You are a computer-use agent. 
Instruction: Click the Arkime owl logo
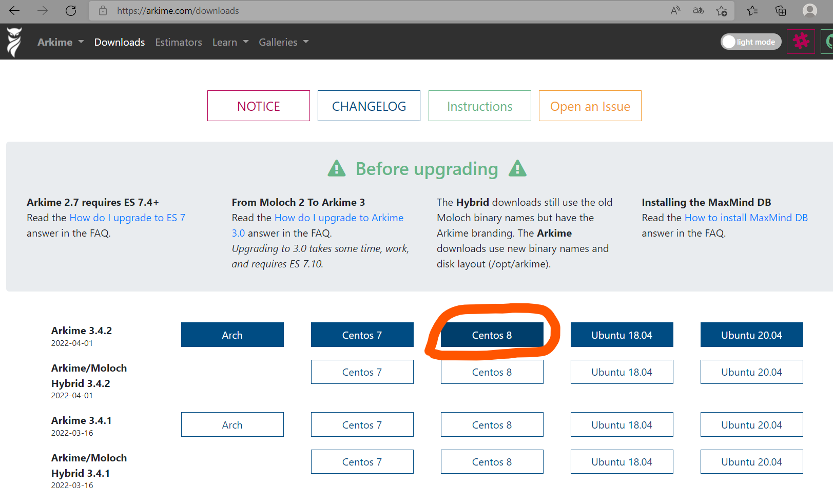[x=14, y=42]
